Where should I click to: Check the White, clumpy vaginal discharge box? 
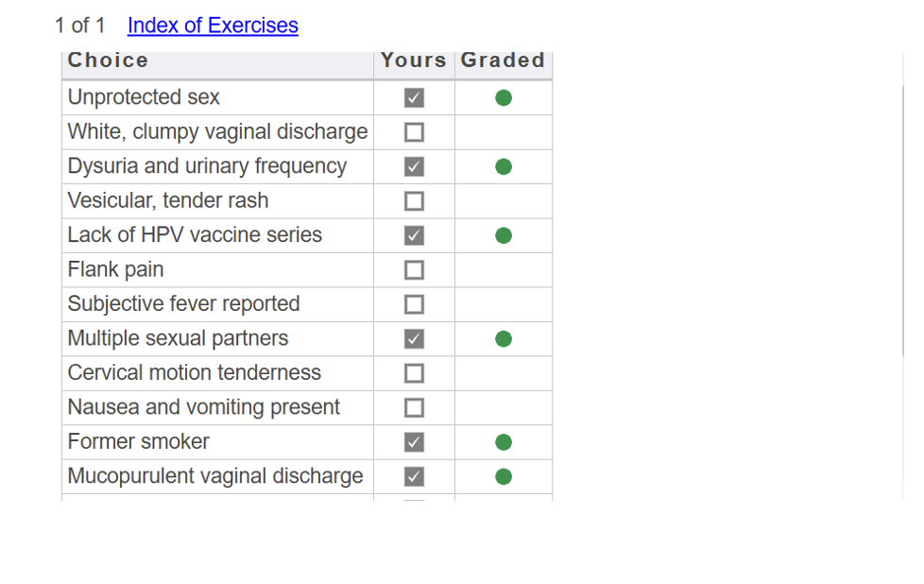pyautogui.click(x=414, y=132)
